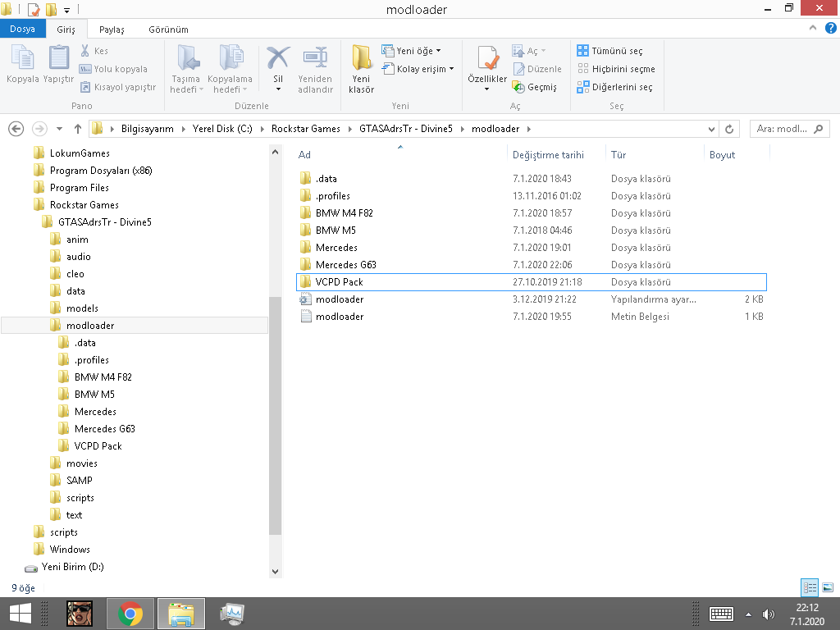Switch to Large icons view in status bar

tap(827, 587)
